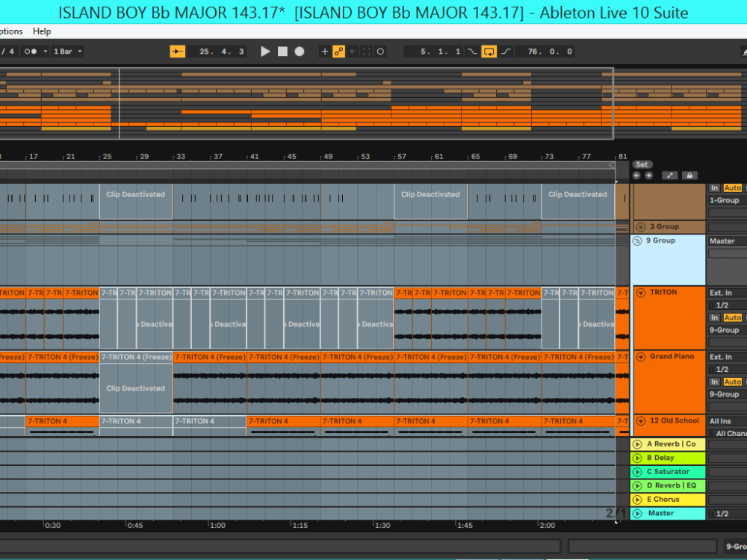Open the Master track 1/2 output dropdown
Image resolution: width=747 pixels, height=560 pixels.
727,514
